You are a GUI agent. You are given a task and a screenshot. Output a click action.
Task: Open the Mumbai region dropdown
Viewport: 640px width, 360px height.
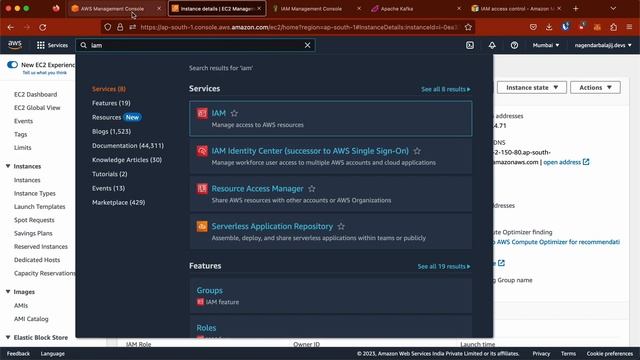(546, 45)
